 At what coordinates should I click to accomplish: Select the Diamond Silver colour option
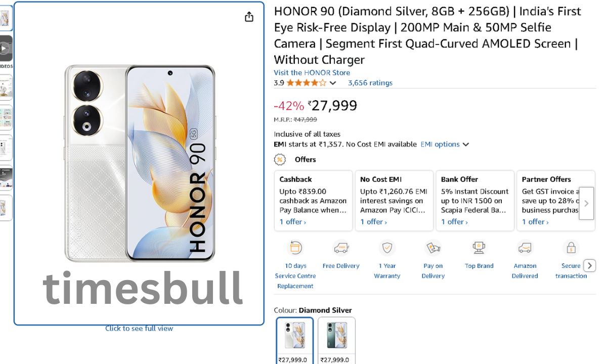pyautogui.click(x=295, y=336)
